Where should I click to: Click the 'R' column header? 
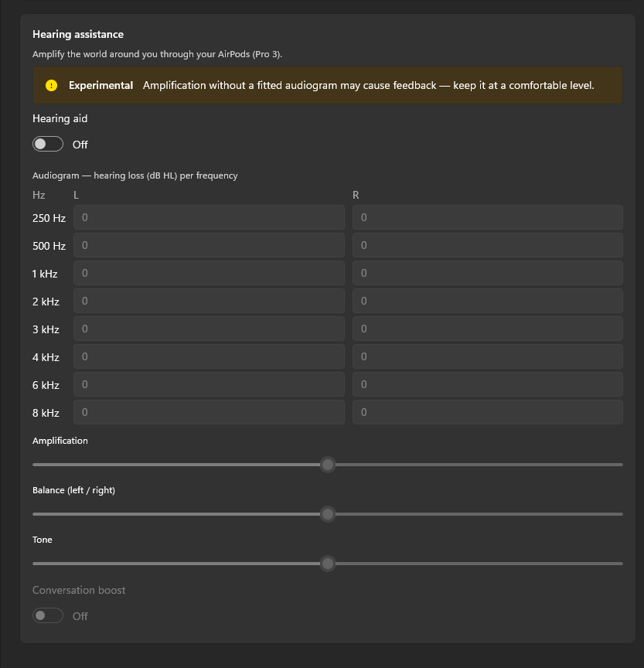pos(356,195)
